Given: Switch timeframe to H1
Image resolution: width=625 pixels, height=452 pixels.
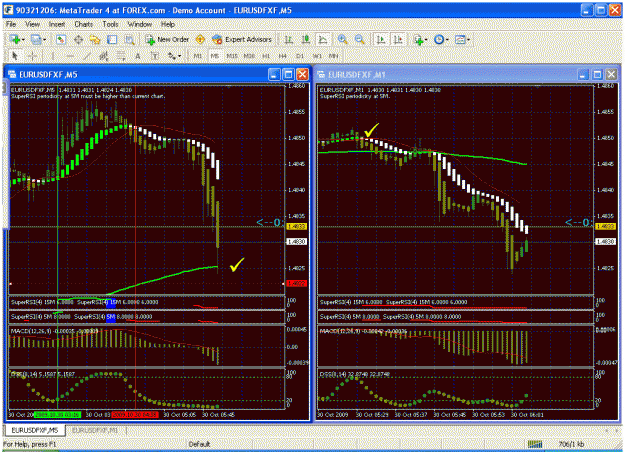Looking at the screenshot, I should click(266, 56).
